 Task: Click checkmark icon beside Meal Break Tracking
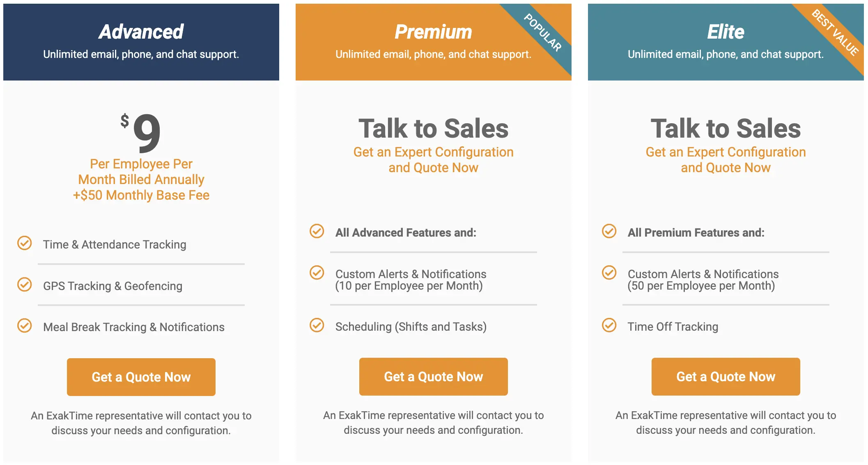pyautogui.click(x=25, y=326)
